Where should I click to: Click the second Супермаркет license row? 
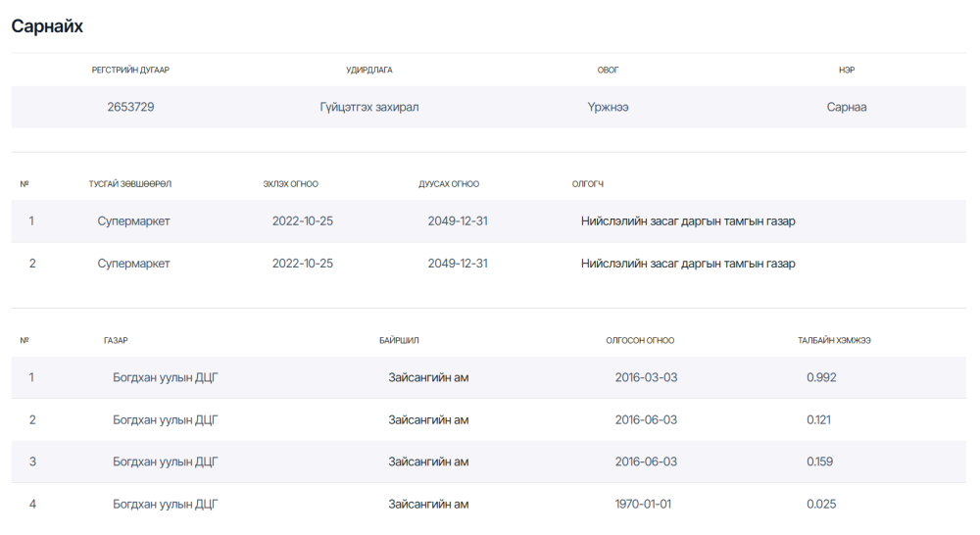pyautogui.click(x=489, y=264)
